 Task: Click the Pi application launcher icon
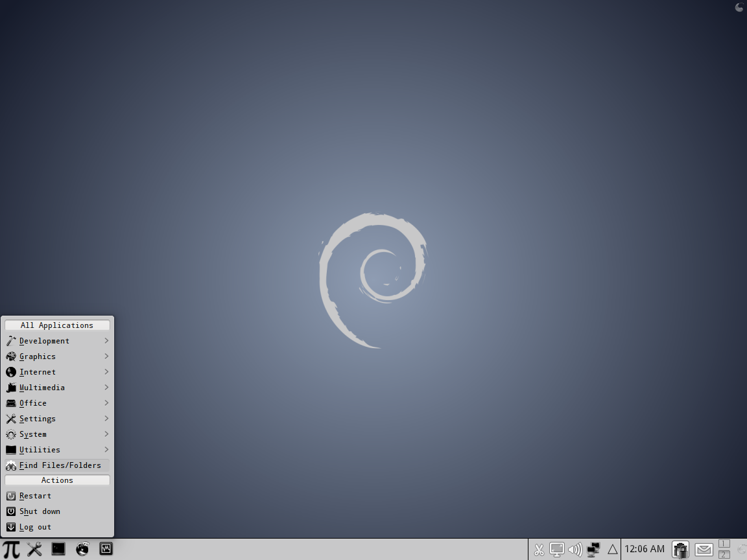point(11,549)
